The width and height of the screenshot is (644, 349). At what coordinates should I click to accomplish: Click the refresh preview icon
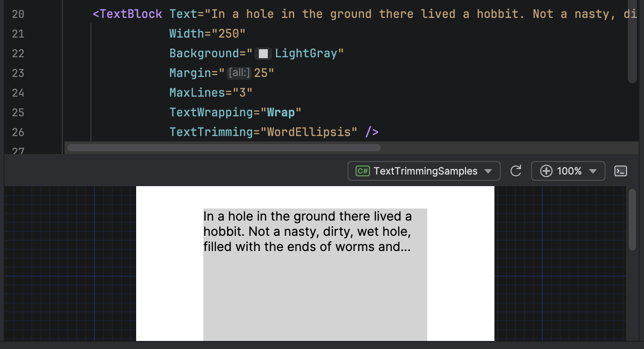click(x=515, y=171)
